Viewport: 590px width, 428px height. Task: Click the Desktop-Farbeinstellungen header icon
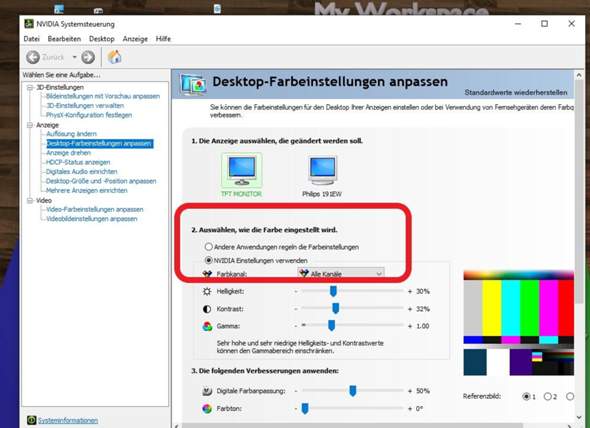(x=193, y=84)
